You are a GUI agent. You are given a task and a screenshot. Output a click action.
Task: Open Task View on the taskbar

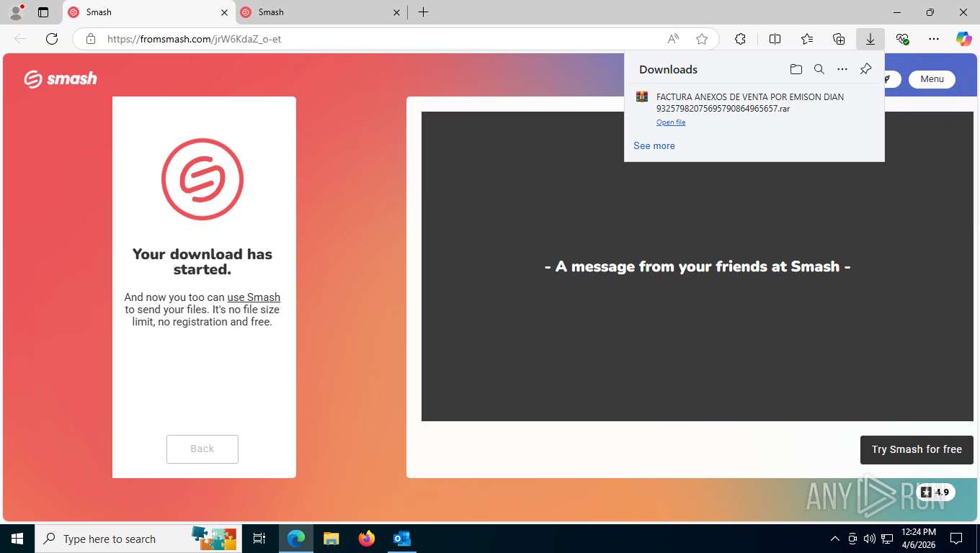click(x=259, y=539)
